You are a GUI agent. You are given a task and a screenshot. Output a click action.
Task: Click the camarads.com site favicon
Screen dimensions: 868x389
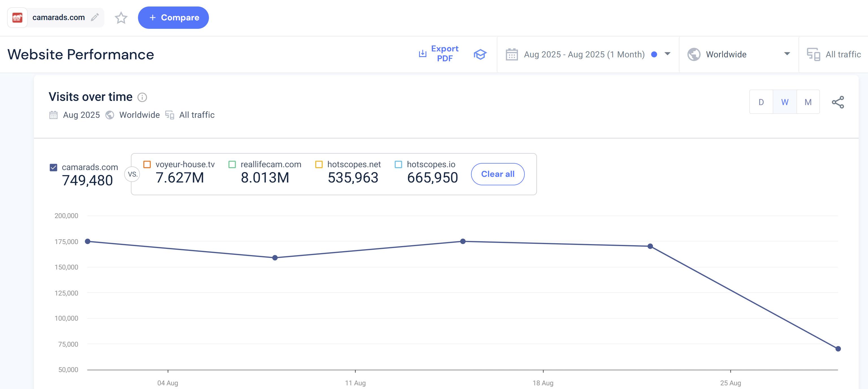coord(17,18)
